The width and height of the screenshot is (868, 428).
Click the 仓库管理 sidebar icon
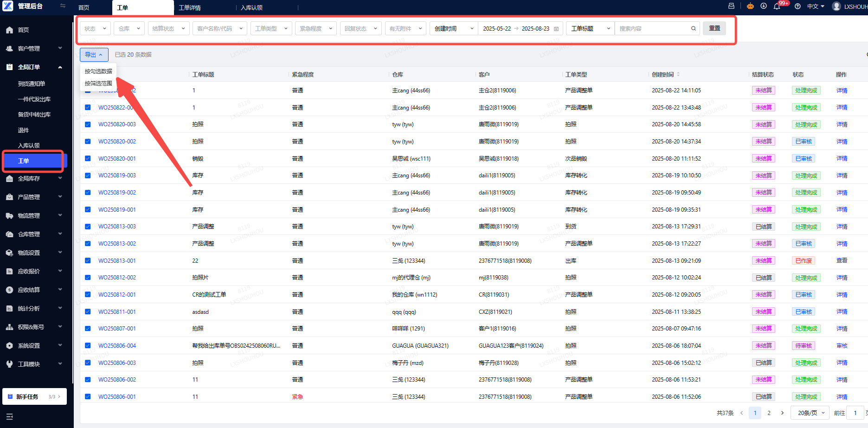tap(9, 234)
